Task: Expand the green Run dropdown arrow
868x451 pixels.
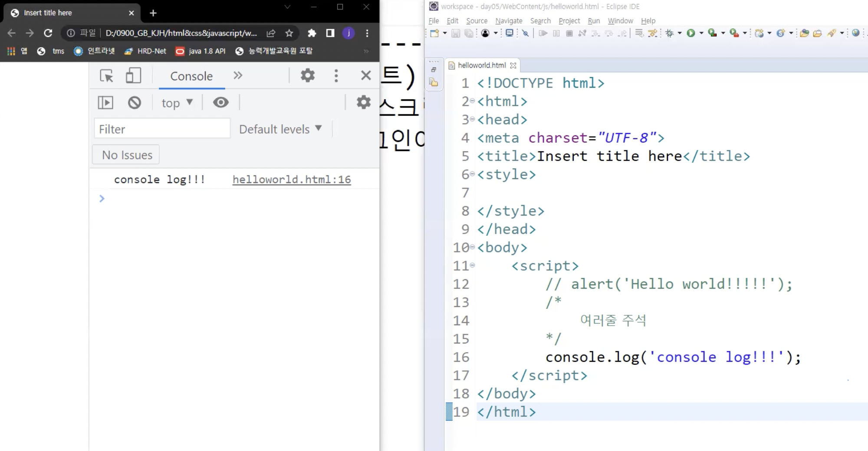Action: 701,33
